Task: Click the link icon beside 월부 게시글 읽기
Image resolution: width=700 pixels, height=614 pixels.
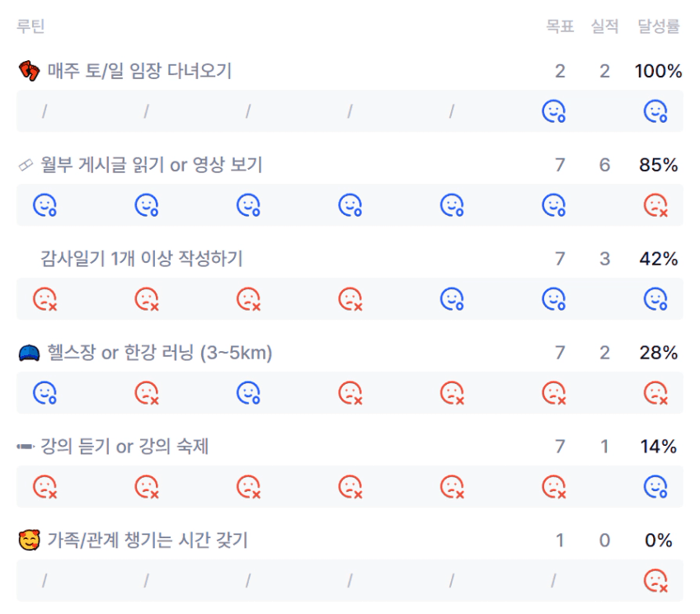Action: coord(26,166)
